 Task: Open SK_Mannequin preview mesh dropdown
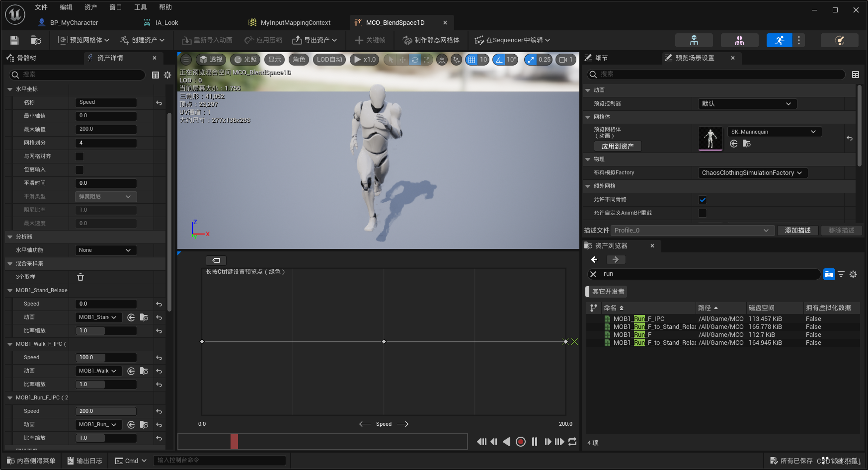[775, 132]
